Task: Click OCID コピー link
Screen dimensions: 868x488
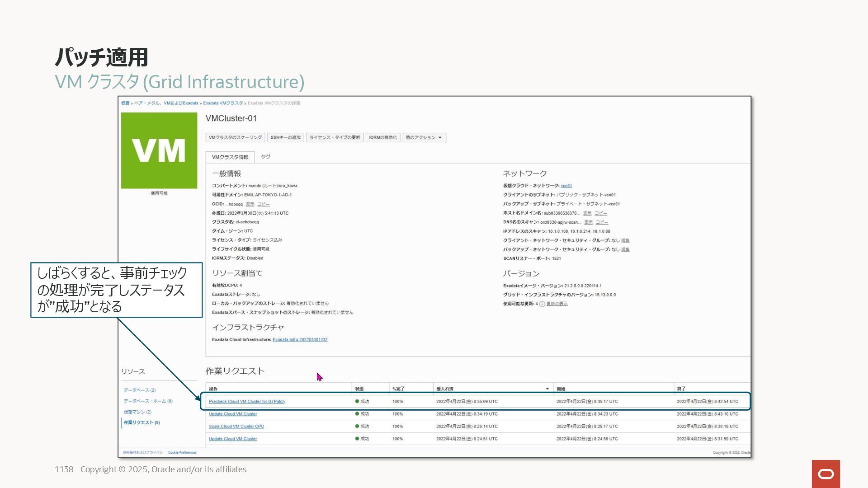Action: [263, 204]
